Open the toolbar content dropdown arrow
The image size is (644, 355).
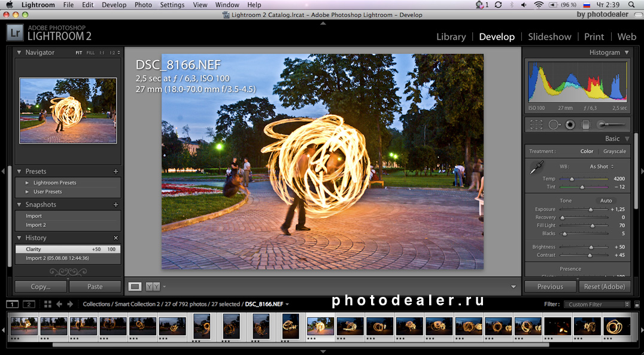(514, 286)
